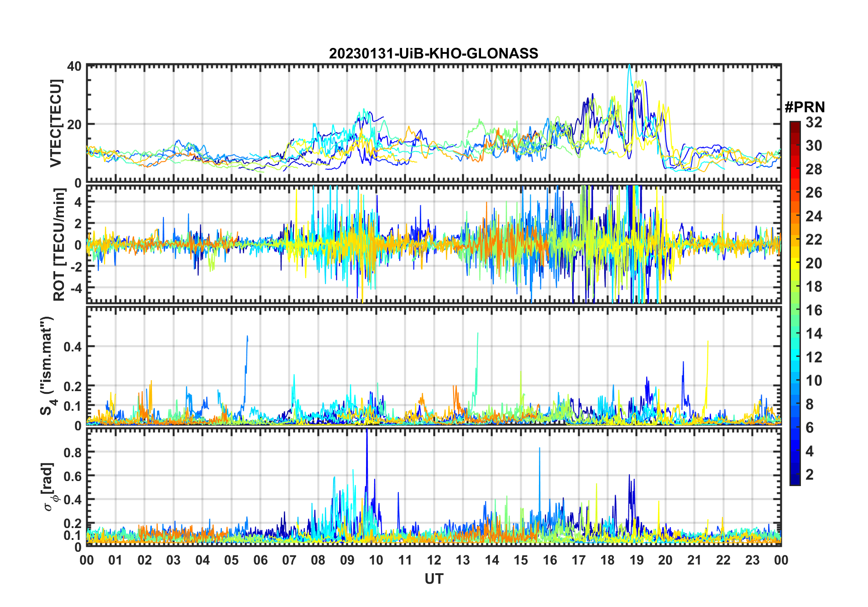Click colorbar tick label 26

(814, 193)
